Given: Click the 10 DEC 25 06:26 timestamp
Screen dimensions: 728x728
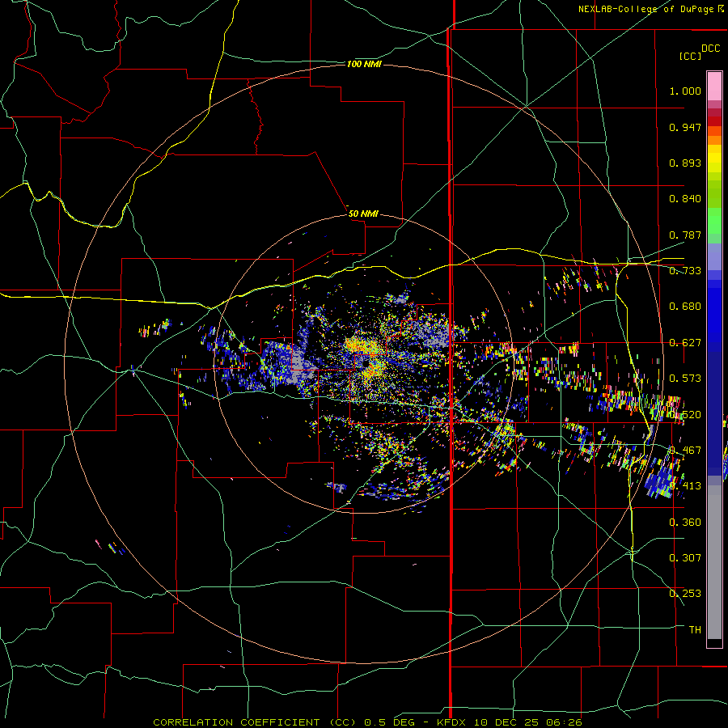Looking at the screenshot, I should tap(529, 722).
